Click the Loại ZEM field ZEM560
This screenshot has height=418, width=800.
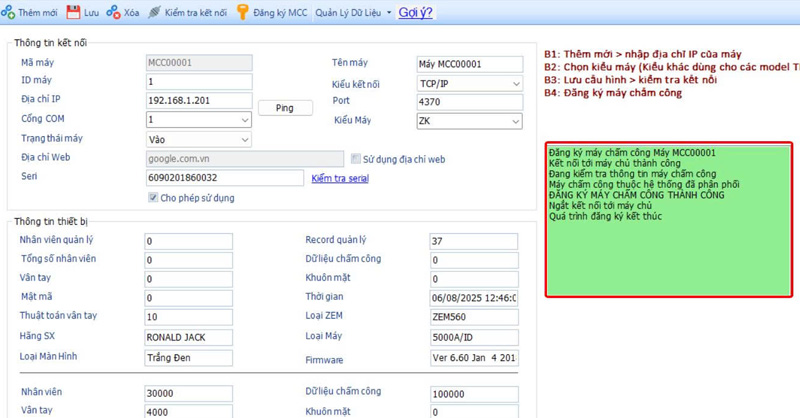pos(474,317)
